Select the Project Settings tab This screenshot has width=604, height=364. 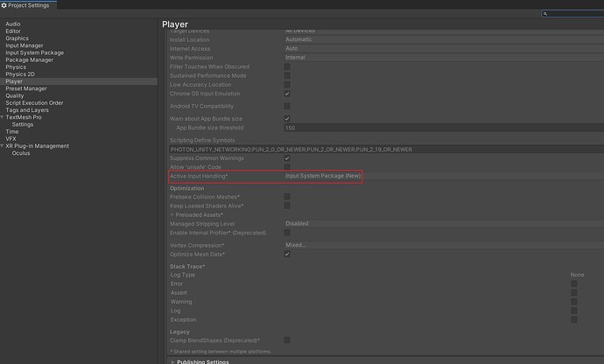28,5
